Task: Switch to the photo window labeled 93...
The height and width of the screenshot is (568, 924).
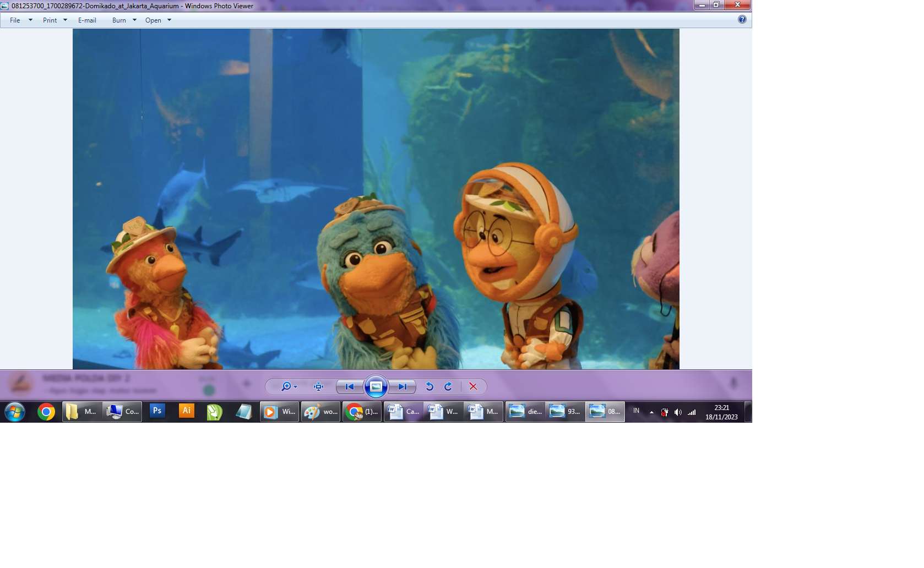Action: (x=566, y=412)
